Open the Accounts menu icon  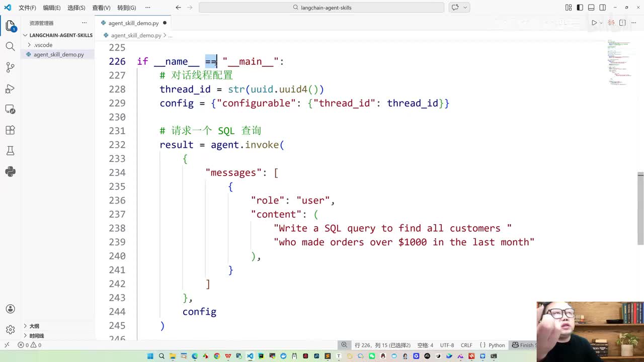10,309
